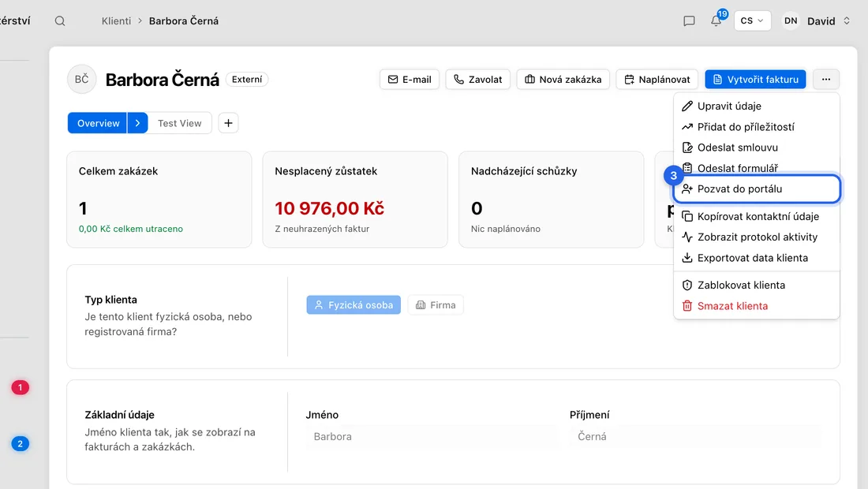Image resolution: width=868 pixels, height=489 pixels.
Task: Click the DN user avatar
Action: pyautogui.click(x=791, y=21)
